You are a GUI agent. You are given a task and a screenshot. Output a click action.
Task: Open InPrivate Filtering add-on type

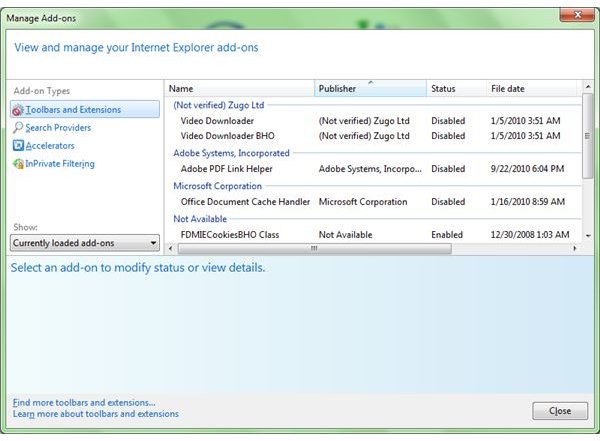tap(60, 164)
